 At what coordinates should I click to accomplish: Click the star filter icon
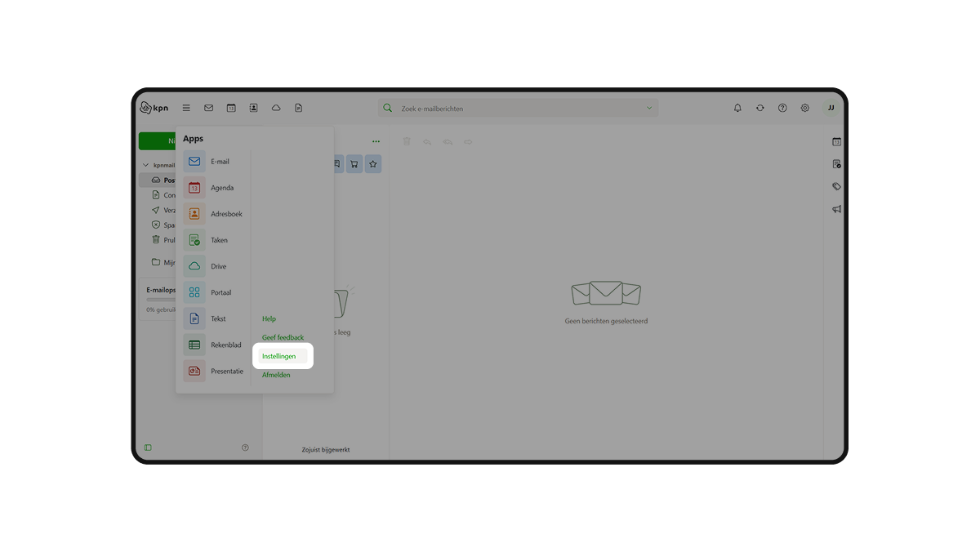pyautogui.click(x=373, y=164)
